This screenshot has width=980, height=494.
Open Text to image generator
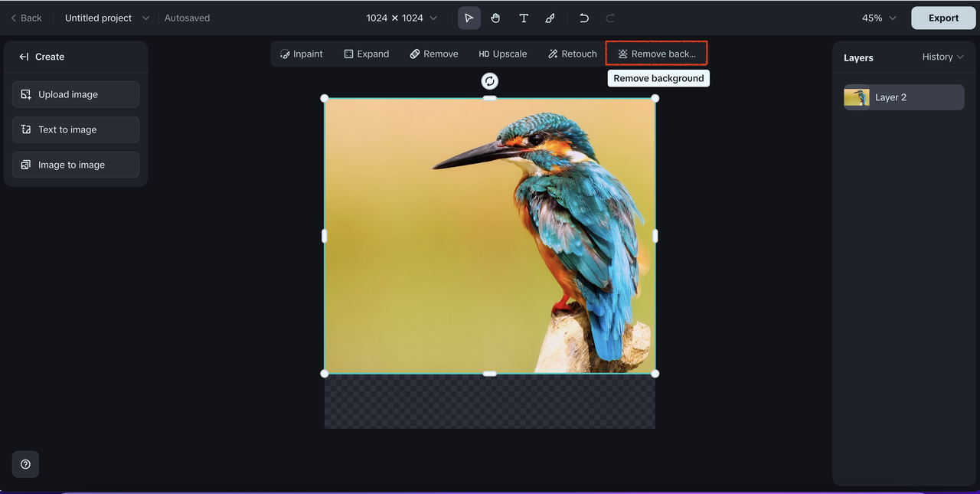(76, 129)
